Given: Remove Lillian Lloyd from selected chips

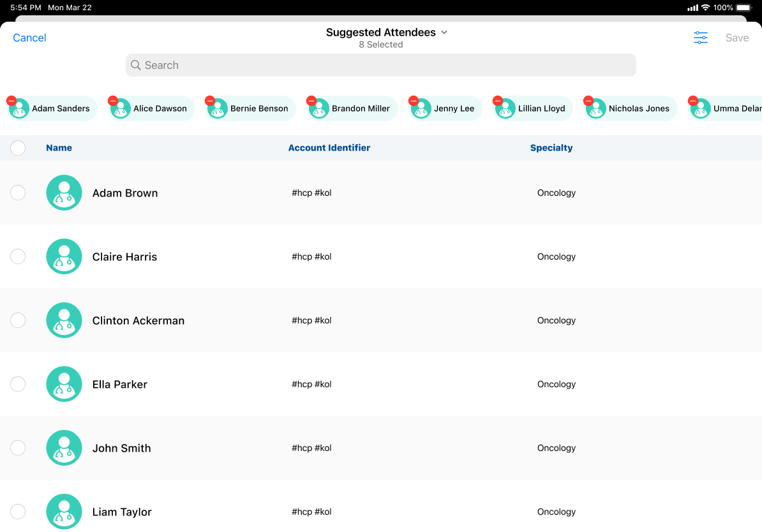Looking at the screenshot, I should (x=498, y=101).
